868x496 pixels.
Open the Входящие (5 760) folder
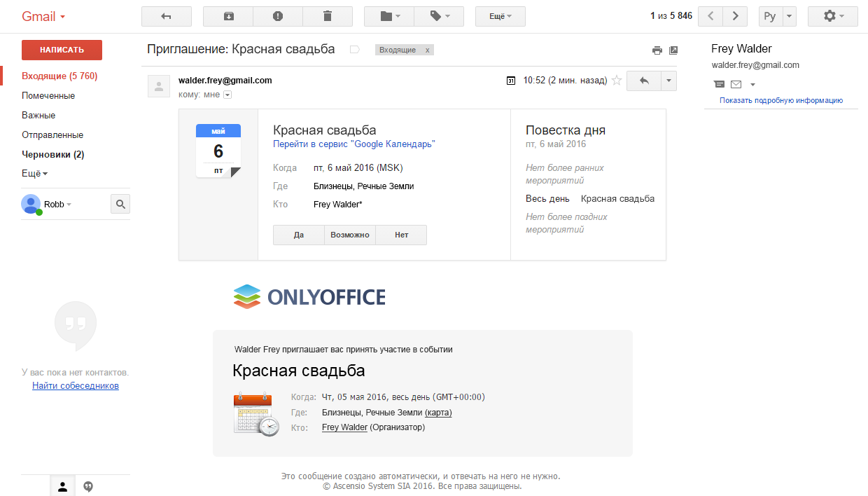[59, 76]
